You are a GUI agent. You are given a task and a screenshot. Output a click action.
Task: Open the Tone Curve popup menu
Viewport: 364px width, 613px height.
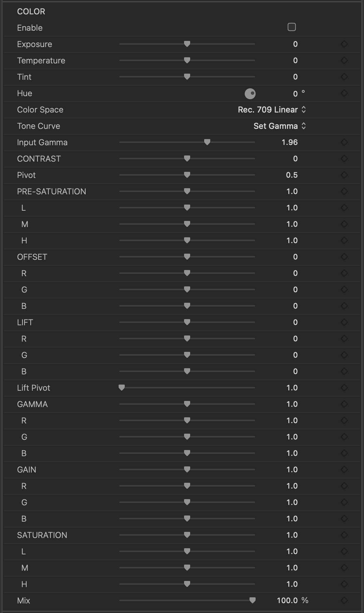pyautogui.click(x=280, y=126)
